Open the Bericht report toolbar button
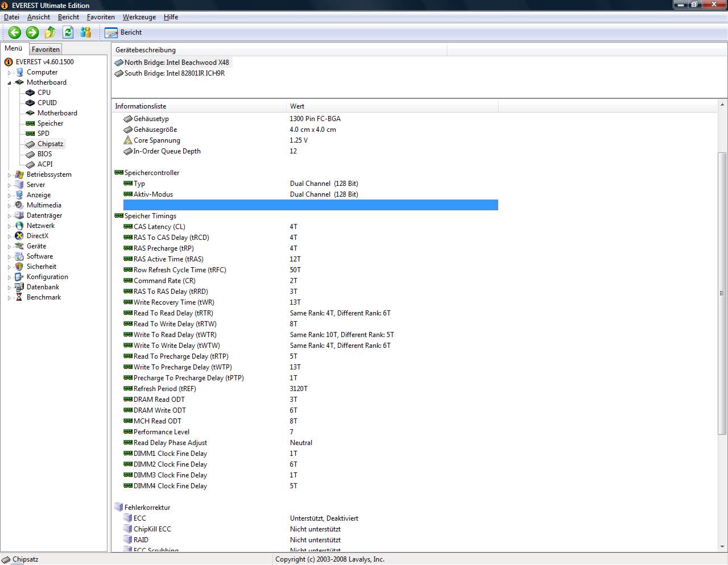 pos(123,32)
